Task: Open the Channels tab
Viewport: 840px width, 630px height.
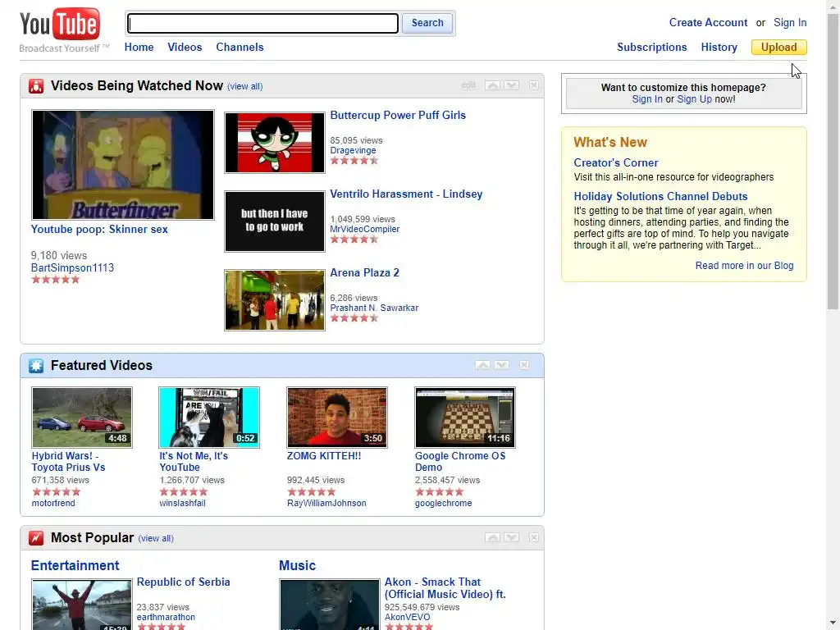Action: tap(240, 47)
